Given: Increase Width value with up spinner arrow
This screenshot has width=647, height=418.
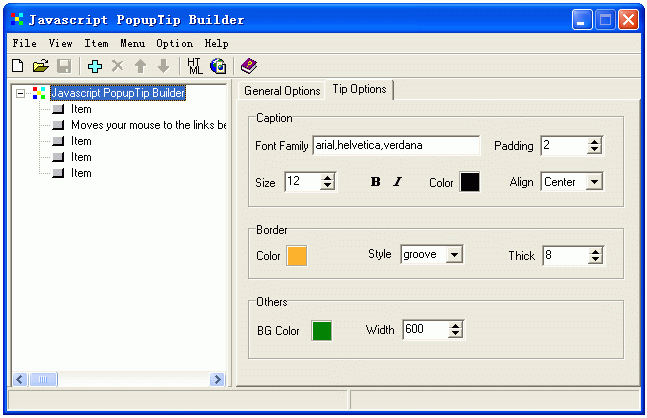Looking at the screenshot, I should (x=456, y=326).
